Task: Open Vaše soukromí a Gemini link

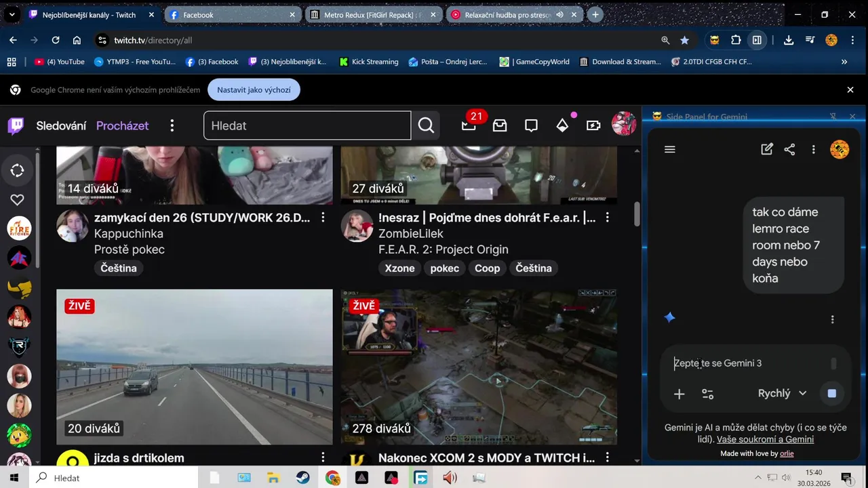Action: click(765, 439)
